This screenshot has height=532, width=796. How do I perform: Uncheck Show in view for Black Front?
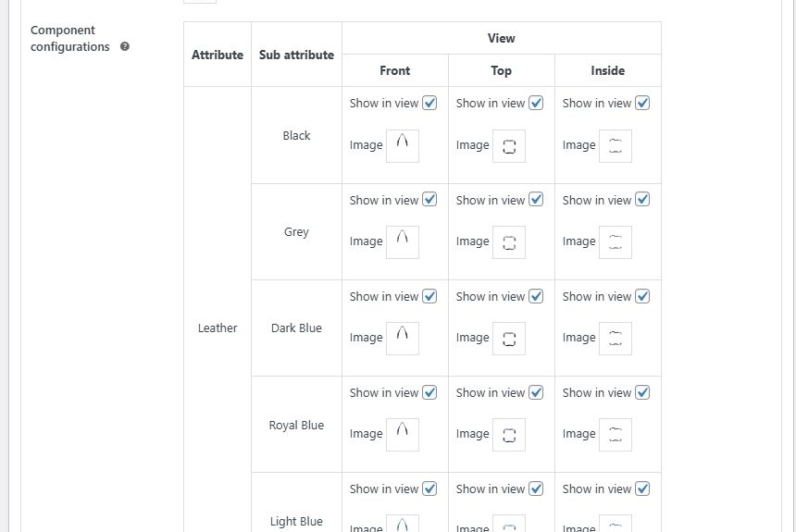point(429,104)
